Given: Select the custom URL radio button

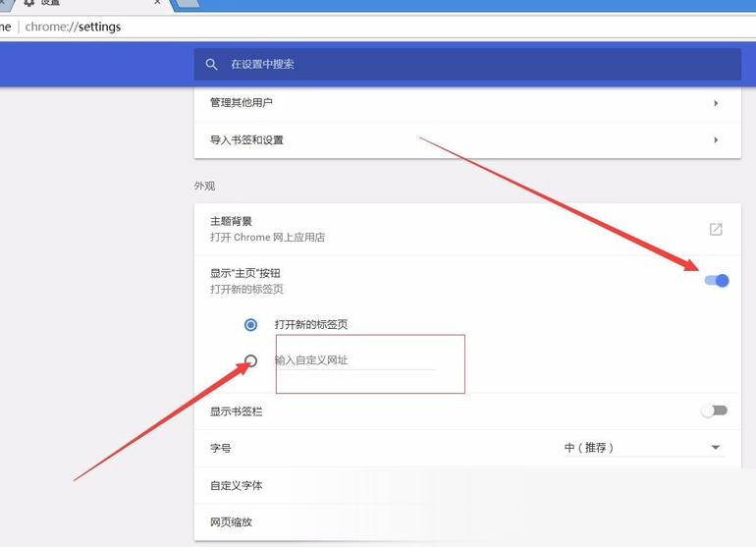Looking at the screenshot, I should point(250,360).
